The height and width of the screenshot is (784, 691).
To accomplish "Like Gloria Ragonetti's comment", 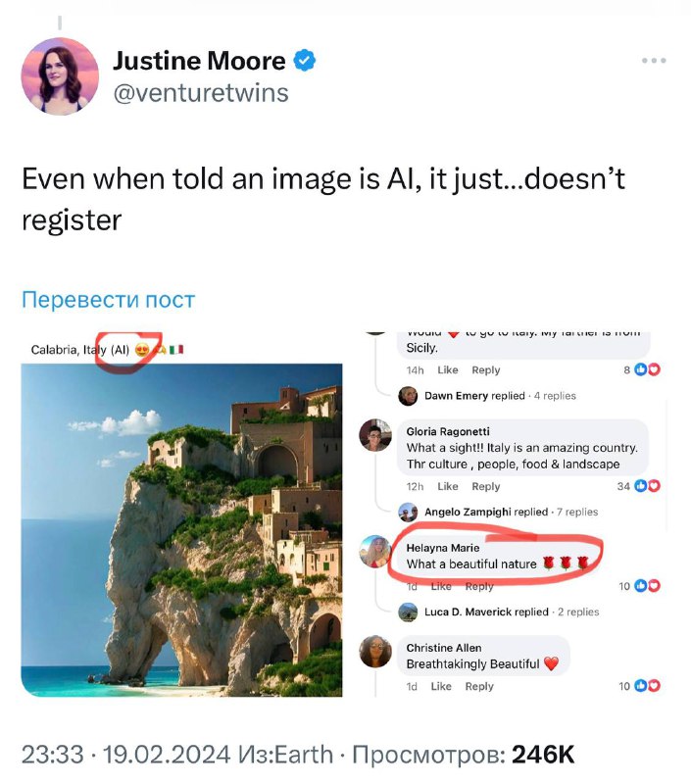I will pyautogui.click(x=448, y=486).
